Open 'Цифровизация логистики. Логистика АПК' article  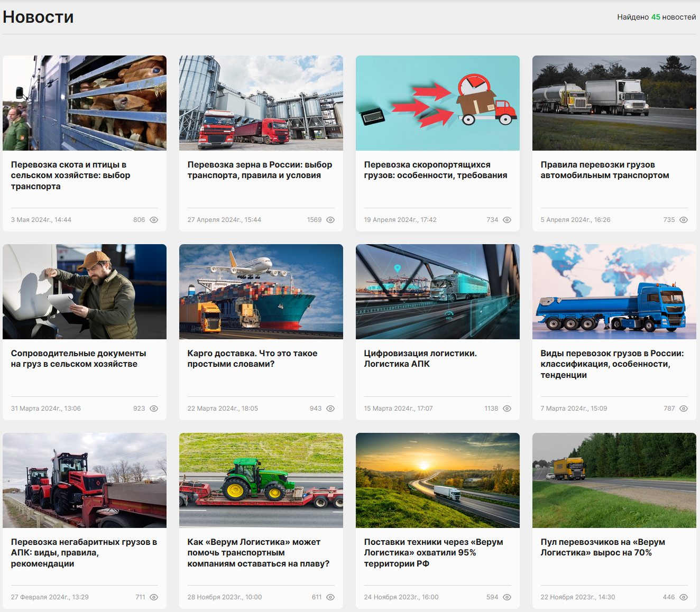point(420,359)
